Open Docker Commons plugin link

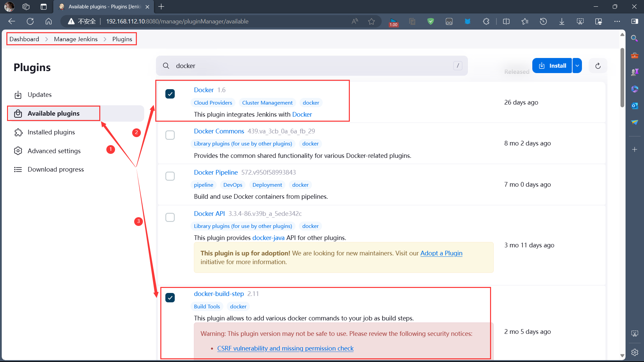pyautogui.click(x=219, y=131)
